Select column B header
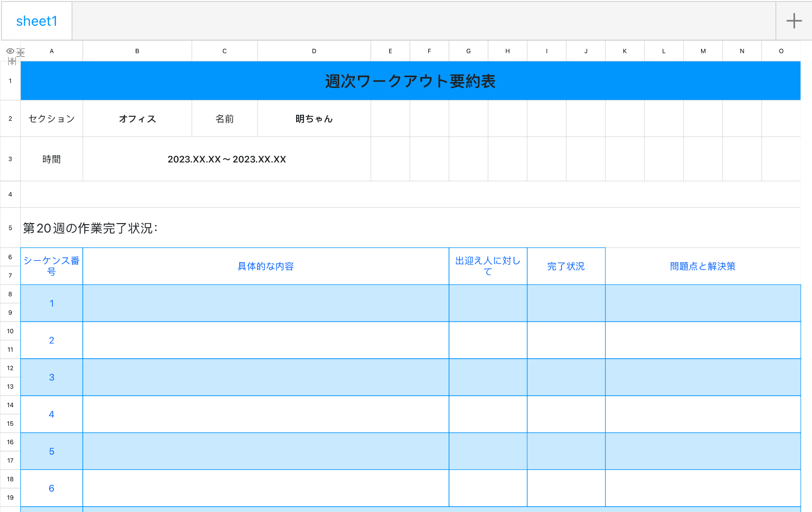 137,51
